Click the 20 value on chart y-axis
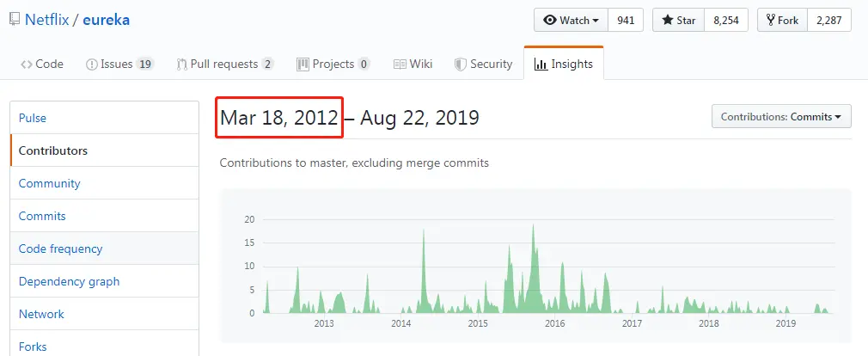Viewport: 868px width, 356px height. coord(250,219)
